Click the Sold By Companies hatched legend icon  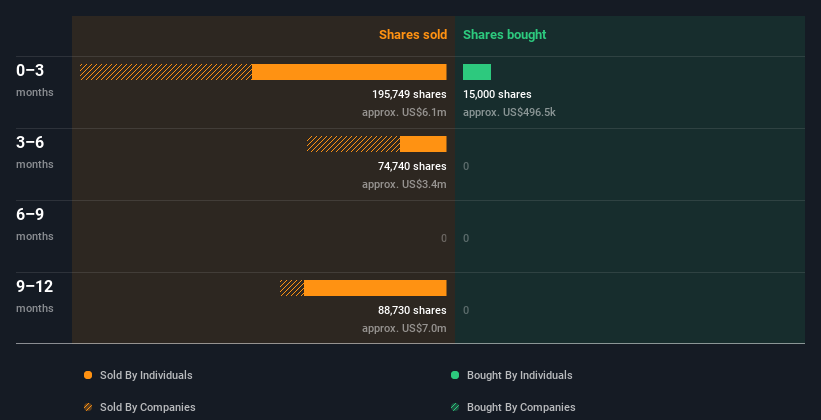click(88, 407)
